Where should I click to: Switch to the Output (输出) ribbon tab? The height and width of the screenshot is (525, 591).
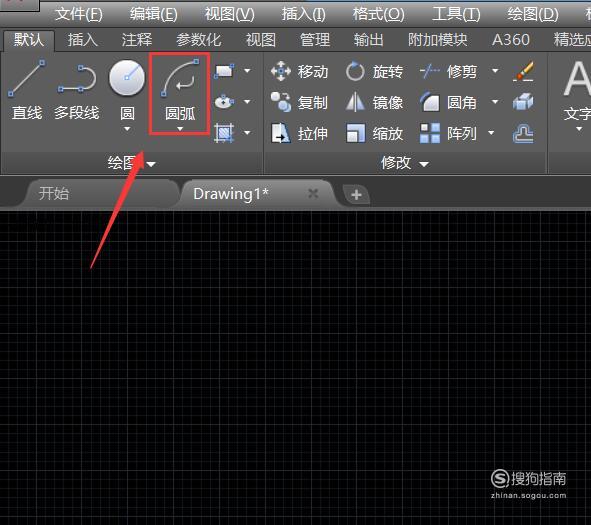click(368, 40)
